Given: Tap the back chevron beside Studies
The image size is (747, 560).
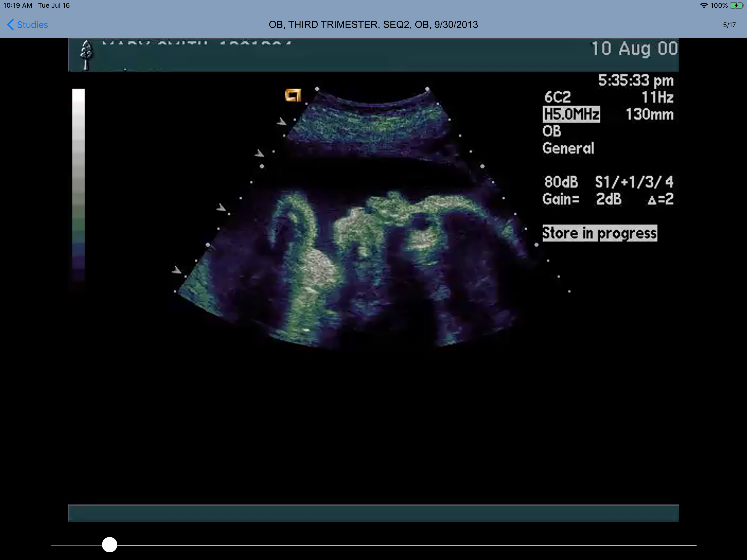Looking at the screenshot, I should click(10, 25).
